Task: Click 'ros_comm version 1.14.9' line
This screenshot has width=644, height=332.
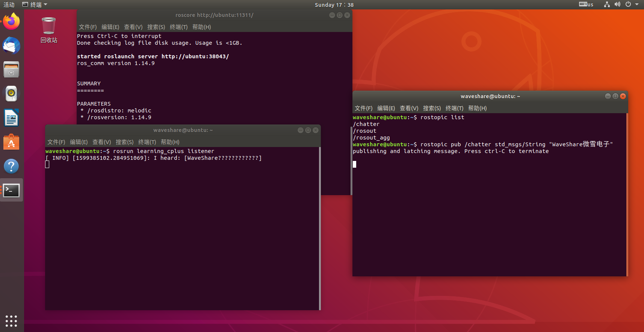Action: point(116,63)
